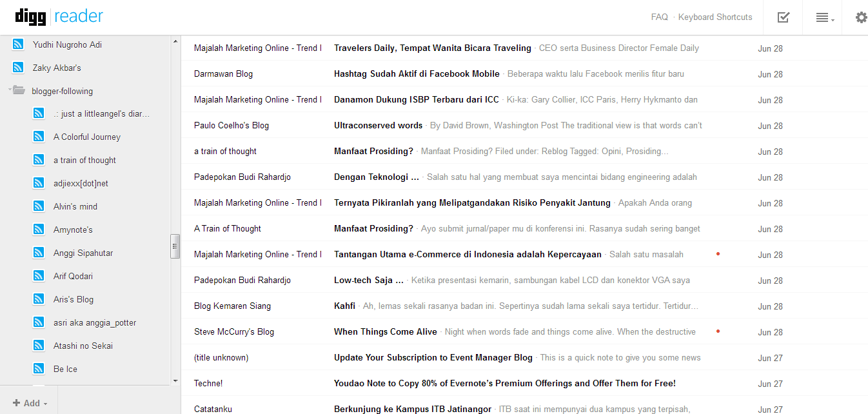Image resolution: width=868 pixels, height=414 pixels.
Task: Select Alvin's mind feed
Action: pos(75,206)
